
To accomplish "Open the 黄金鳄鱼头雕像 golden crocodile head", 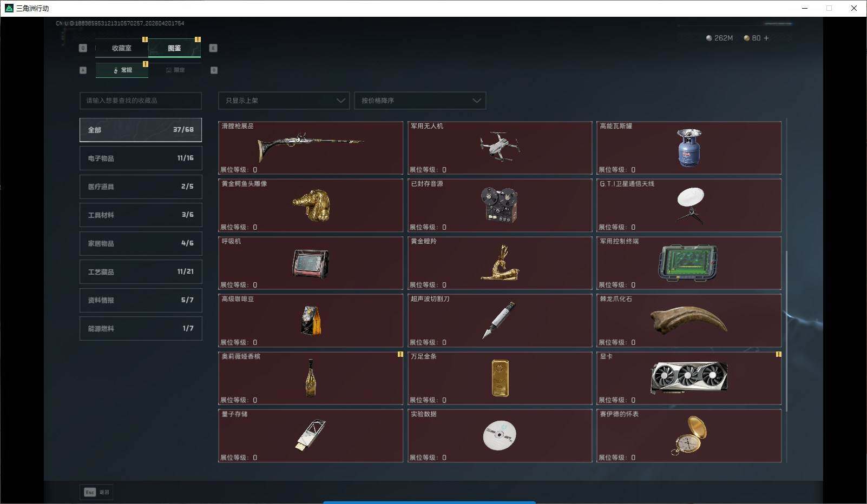I will pos(311,205).
